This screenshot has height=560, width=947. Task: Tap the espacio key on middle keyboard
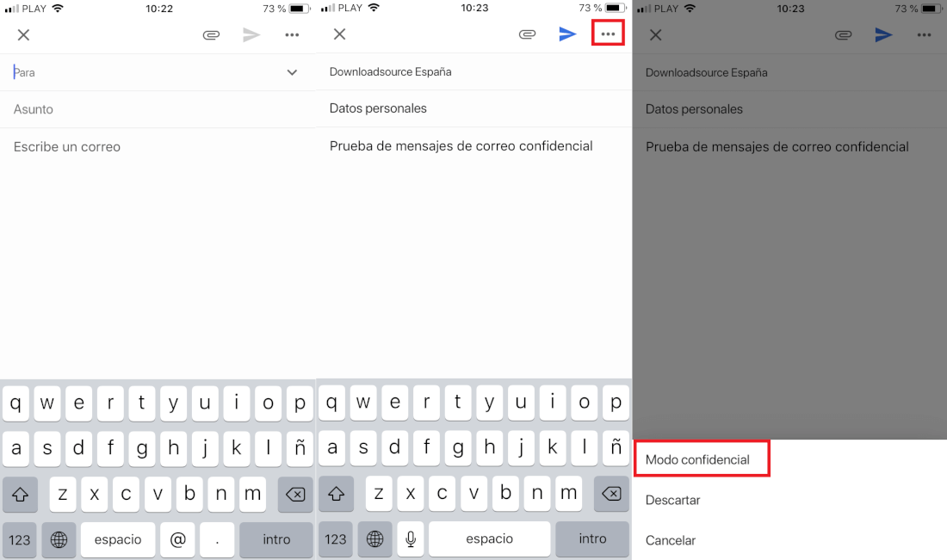click(489, 538)
